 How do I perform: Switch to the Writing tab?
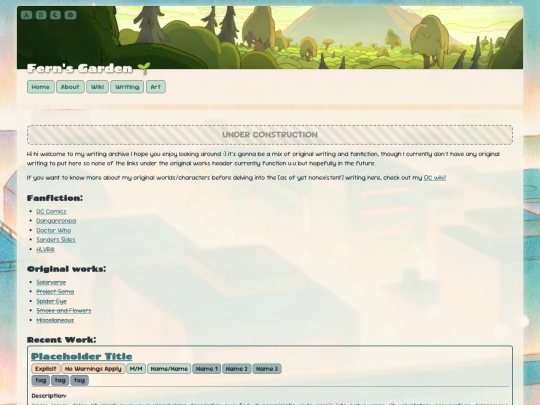pyautogui.click(x=127, y=87)
